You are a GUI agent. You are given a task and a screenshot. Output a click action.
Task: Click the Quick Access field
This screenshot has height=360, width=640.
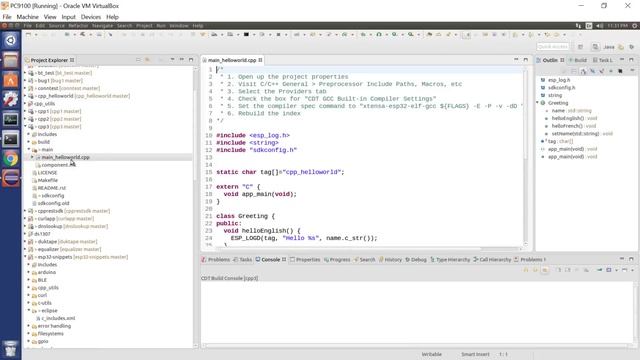pyautogui.click(x=553, y=47)
